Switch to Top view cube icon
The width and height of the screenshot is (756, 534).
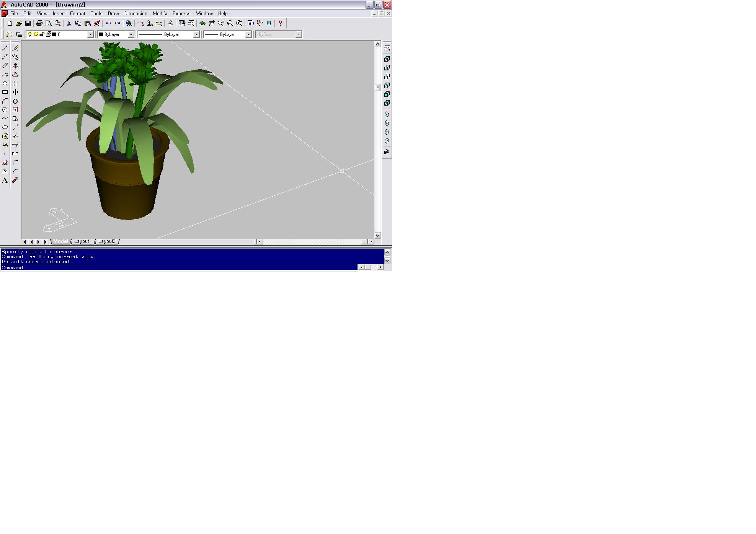(x=387, y=59)
